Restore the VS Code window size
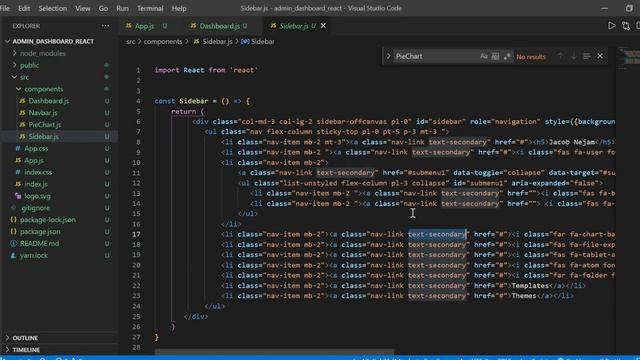 click(629, 8)
